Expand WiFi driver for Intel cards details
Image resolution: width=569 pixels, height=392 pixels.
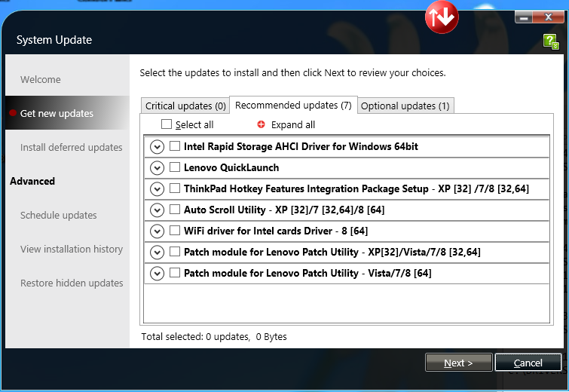(x=157, y=231)
